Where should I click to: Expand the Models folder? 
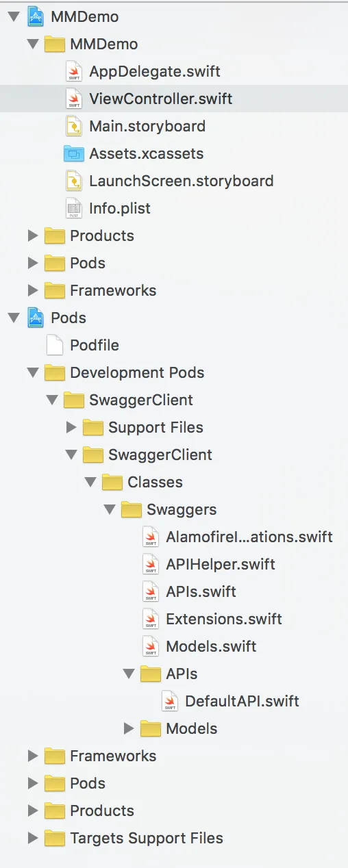[128, 728]
